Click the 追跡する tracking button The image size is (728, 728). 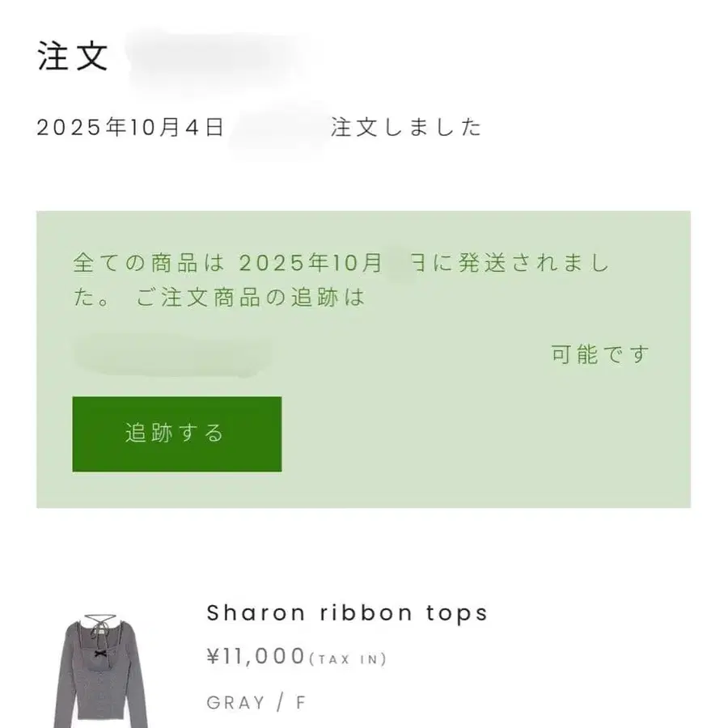176,434
